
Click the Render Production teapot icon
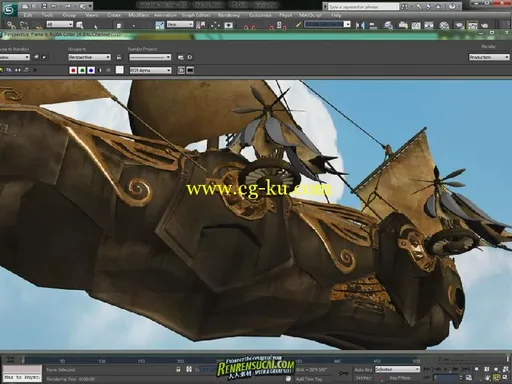484,25
